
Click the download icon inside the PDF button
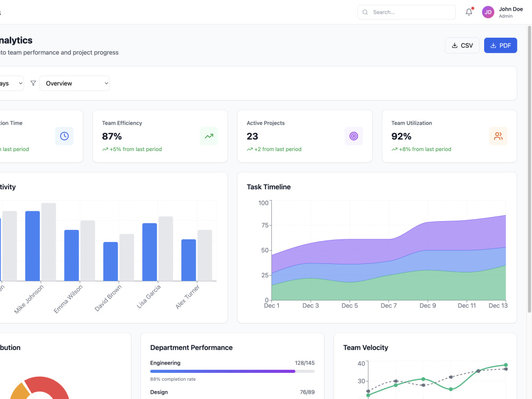(x=493, y=45)
